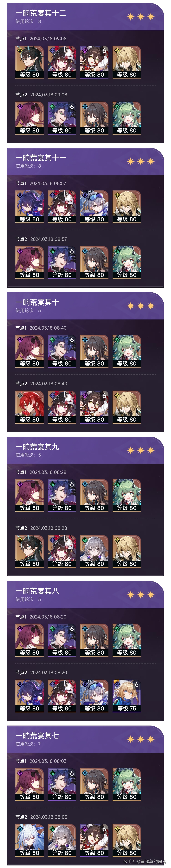Click the 节点2 2024.03.18 08:57 label
171x868 pixels.
(x=41, y=239)
